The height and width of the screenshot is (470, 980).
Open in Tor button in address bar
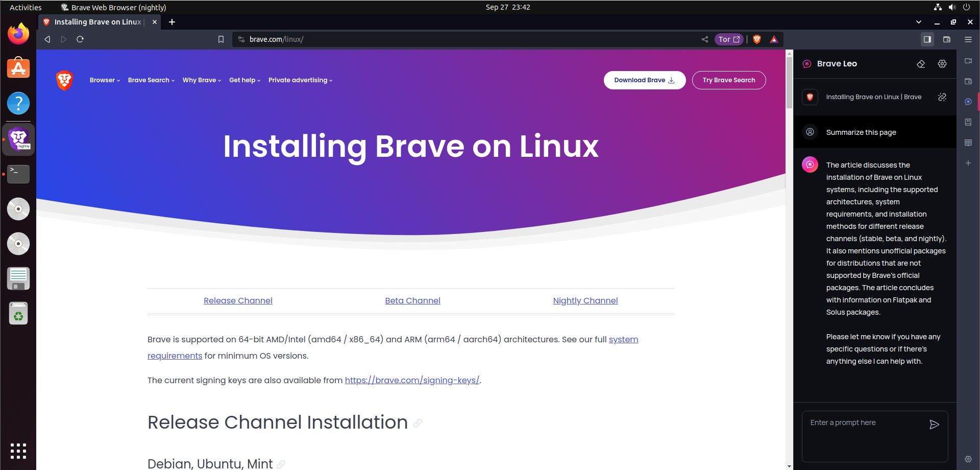[728, 39]
